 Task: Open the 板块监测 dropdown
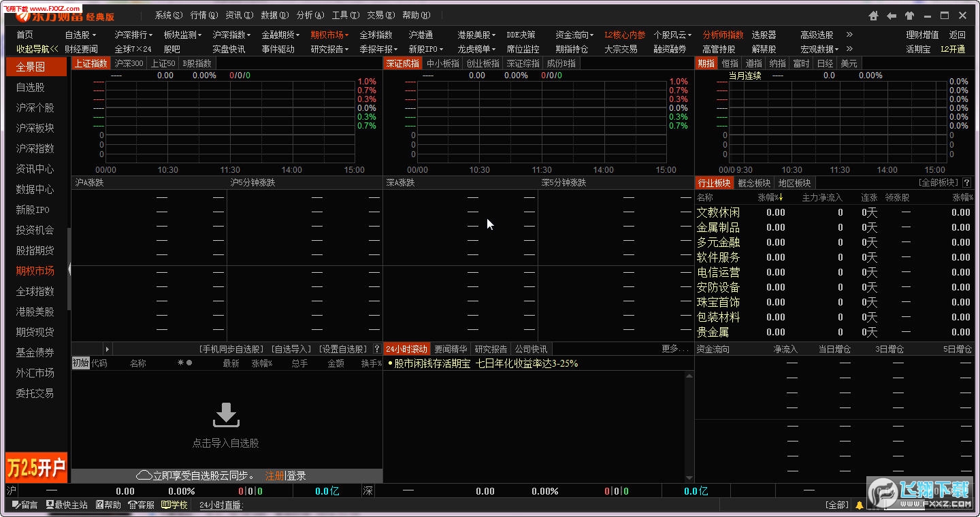coord(182,35)
